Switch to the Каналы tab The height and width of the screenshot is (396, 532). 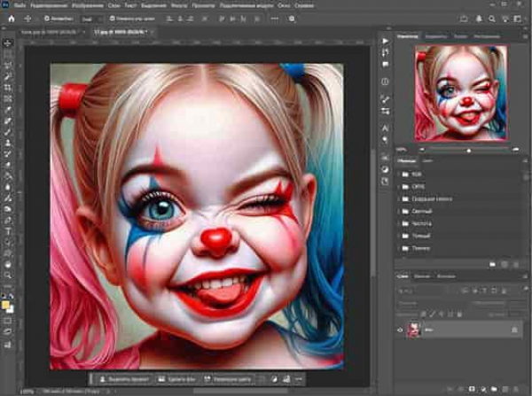click(422, 276)
